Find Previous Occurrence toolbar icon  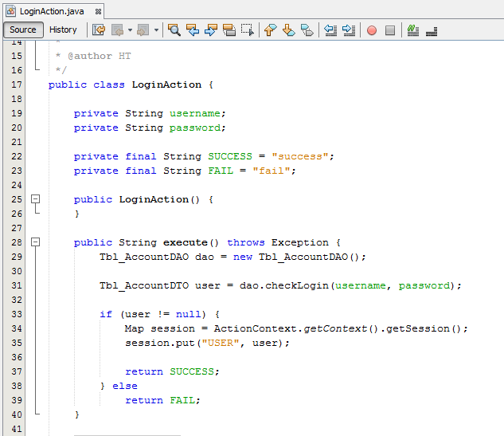point(193,30)
